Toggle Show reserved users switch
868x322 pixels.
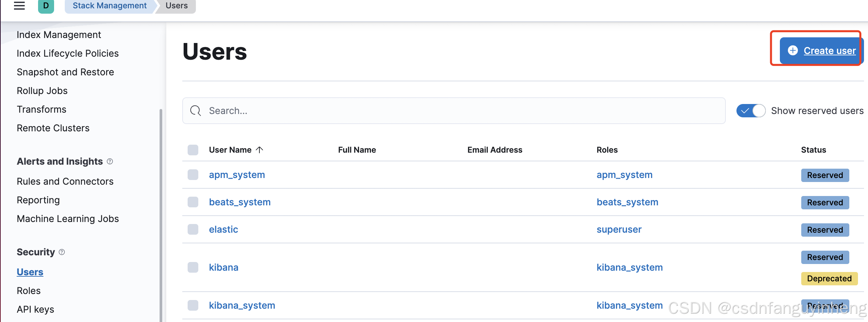point(751,111)
